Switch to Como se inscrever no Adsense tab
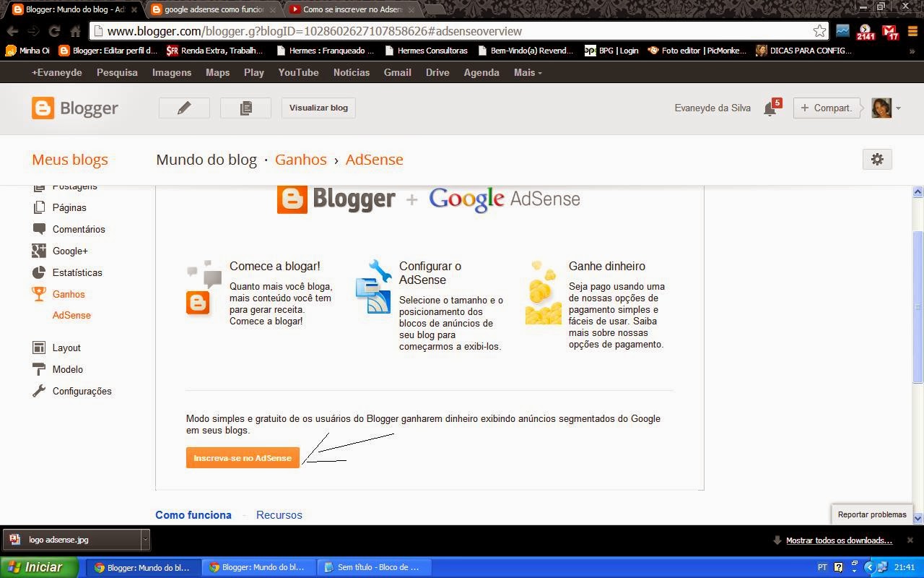924x578 pixels. point(352,9)
